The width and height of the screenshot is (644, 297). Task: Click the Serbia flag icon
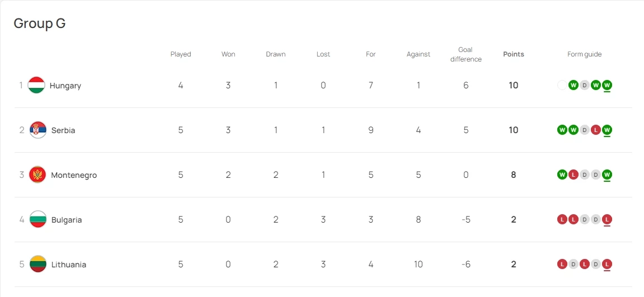[38, 130]
